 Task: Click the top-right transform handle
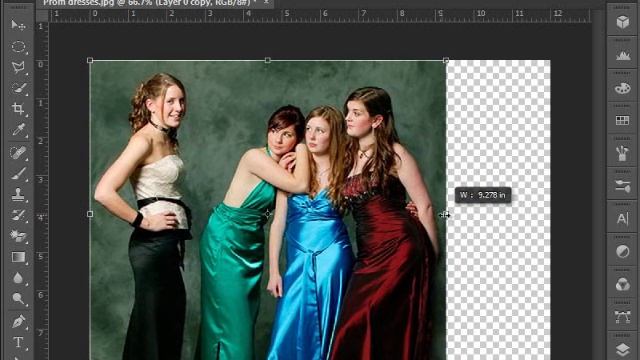[446, 60]
